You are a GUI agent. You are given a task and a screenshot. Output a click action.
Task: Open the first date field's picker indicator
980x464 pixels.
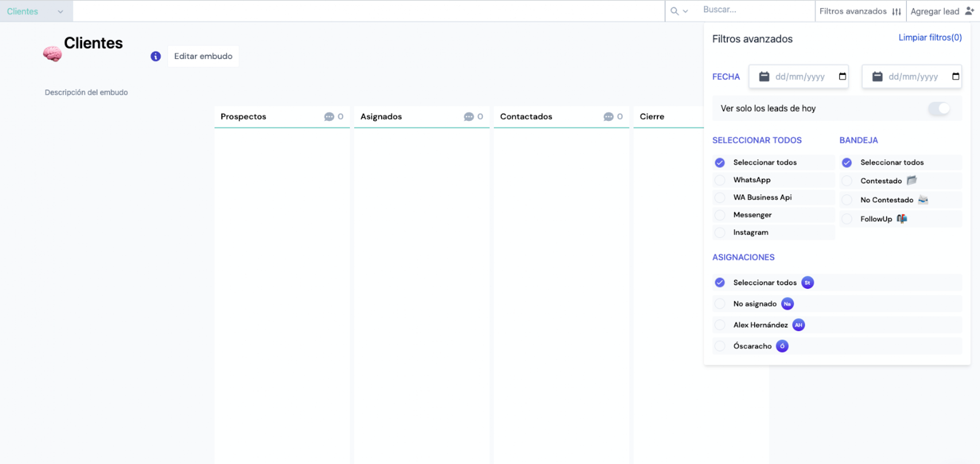[842, 77]
